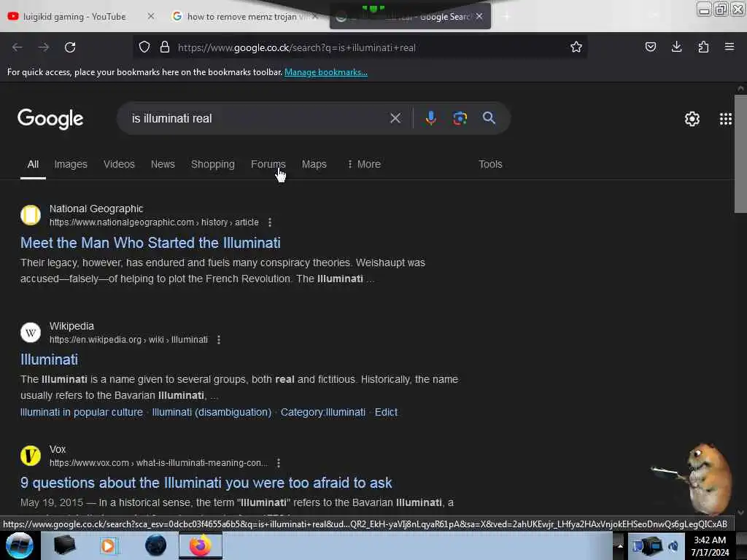Expand the More search filters menu
The height and width of the screenshot is (560, 747).
pos(364,164)
